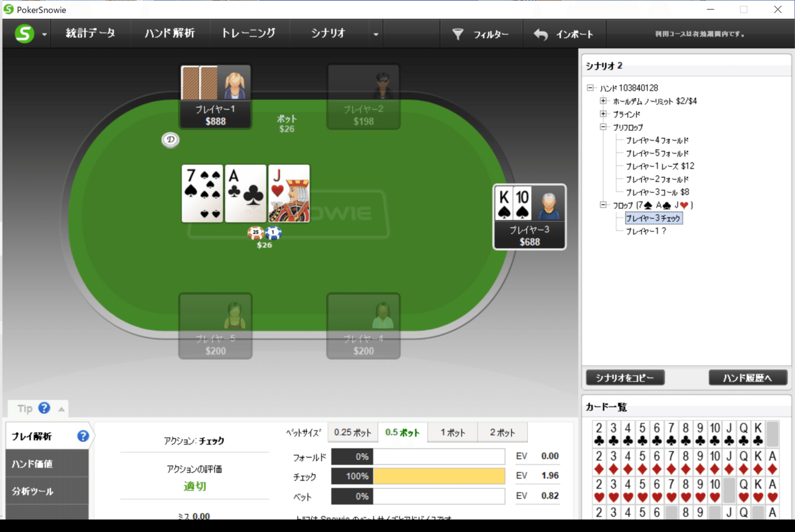Screen dimensions: 795x532
Task: Select the プレイヤー1 レーズ $12 tree entry
Action: coord(660,166)
